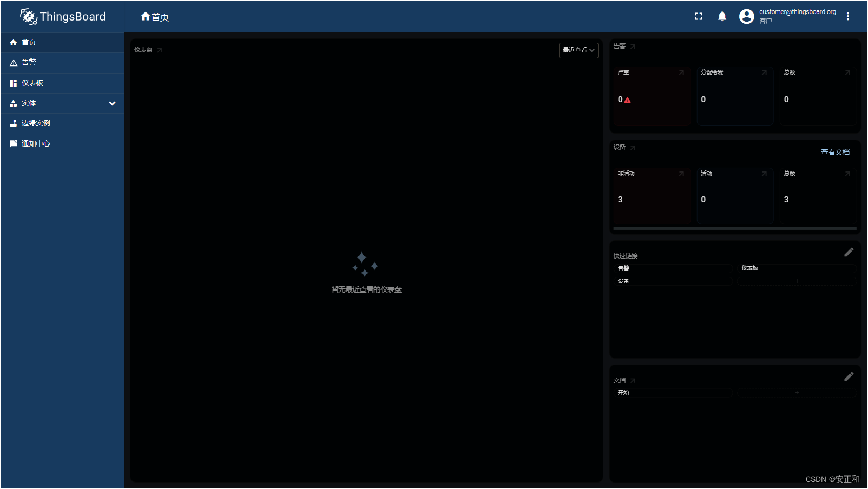This screenshot has height=489, width=868.
Task: Click the 分配给我 widget expand arrow
Action: tap(764, 72)
